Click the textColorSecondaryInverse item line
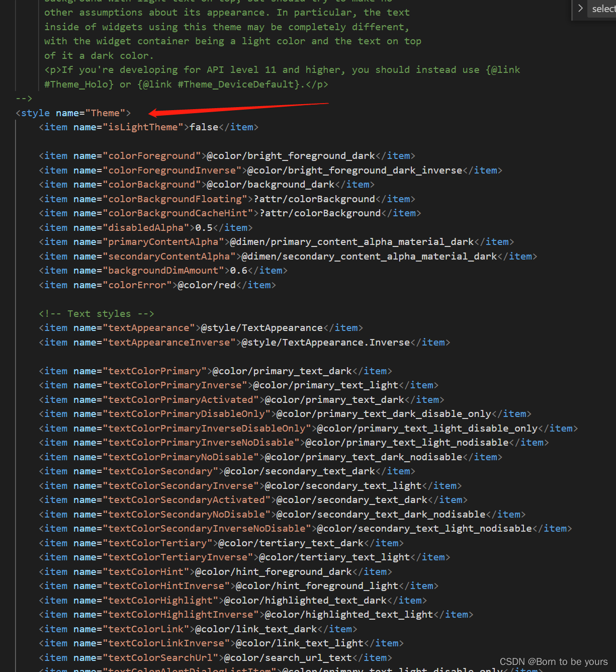The height and width of the screenshot is (672, 616). pos(250,486)
